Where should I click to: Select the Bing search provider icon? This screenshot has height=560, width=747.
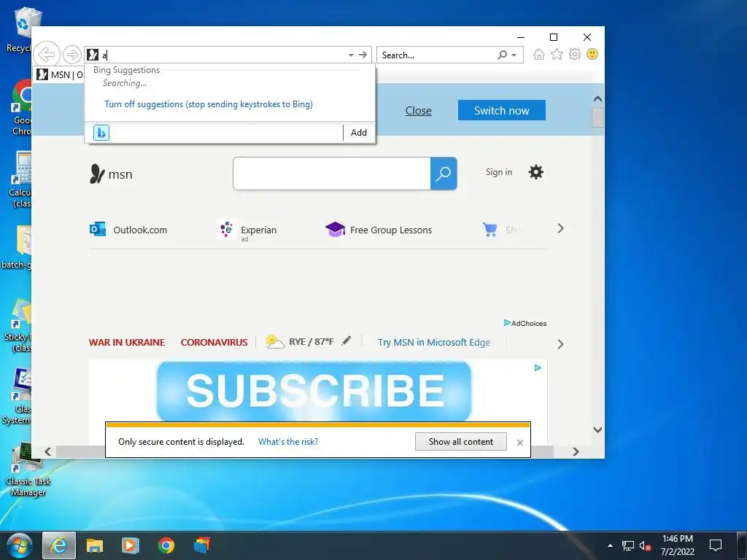(101, 133)
